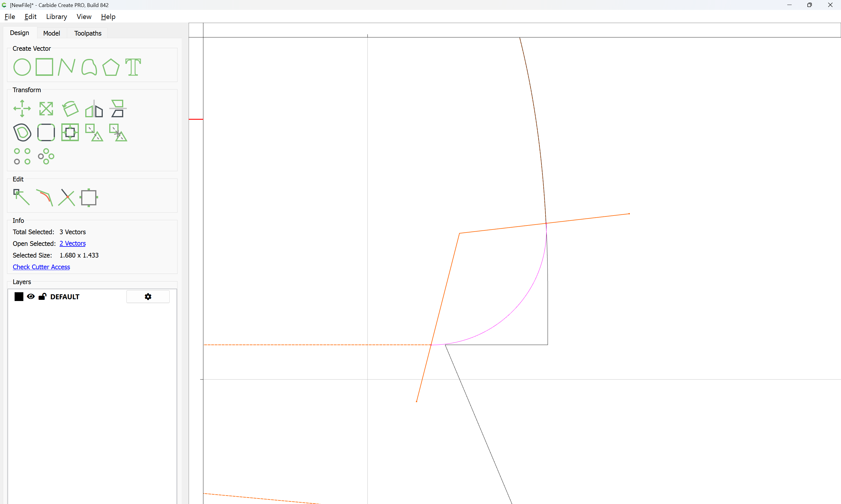The height and width of the screenshot is (504, 841).
Task: Select the Polygon create tool
Action: coord(111,67)
